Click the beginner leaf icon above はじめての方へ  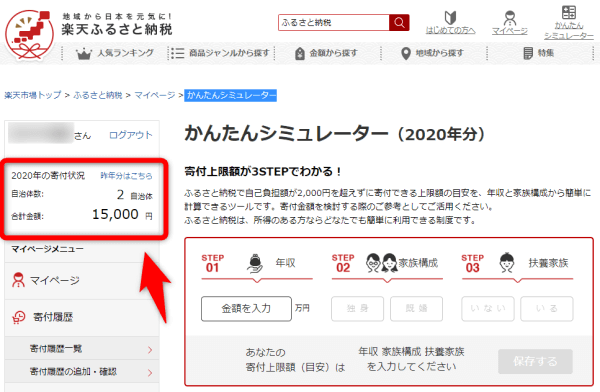pyautogui.click(x=450, y=18)
